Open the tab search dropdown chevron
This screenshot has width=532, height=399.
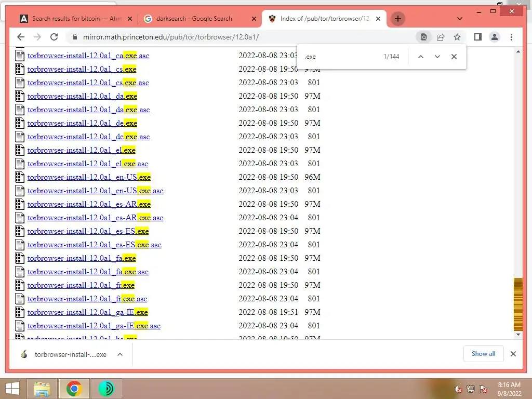(460, 19)
